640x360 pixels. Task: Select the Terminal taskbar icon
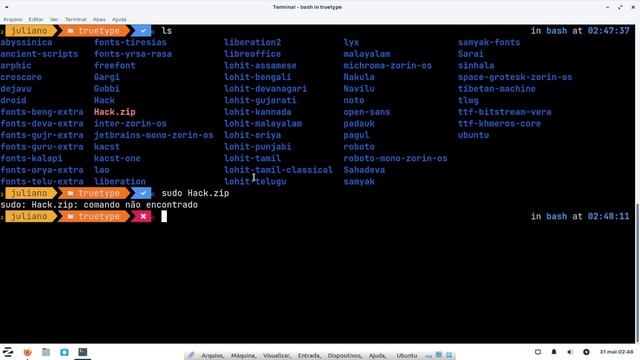point(83,352)
